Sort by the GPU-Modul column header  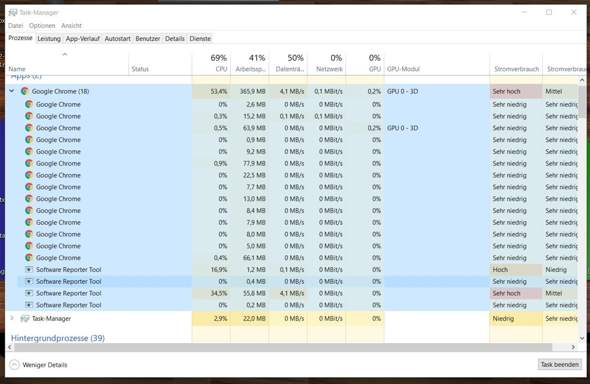[x=437, y=63]
